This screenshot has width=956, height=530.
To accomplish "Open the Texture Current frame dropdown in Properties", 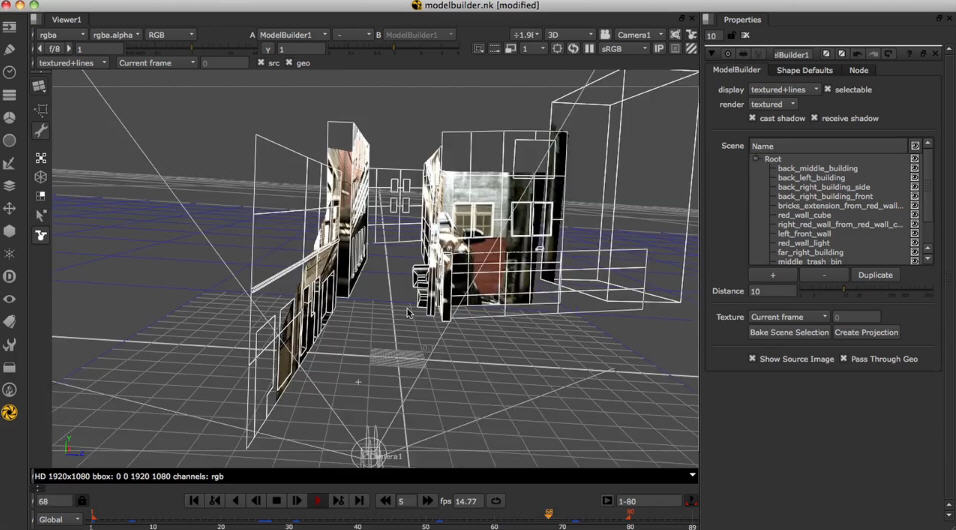I will click(x=788, y=317).
